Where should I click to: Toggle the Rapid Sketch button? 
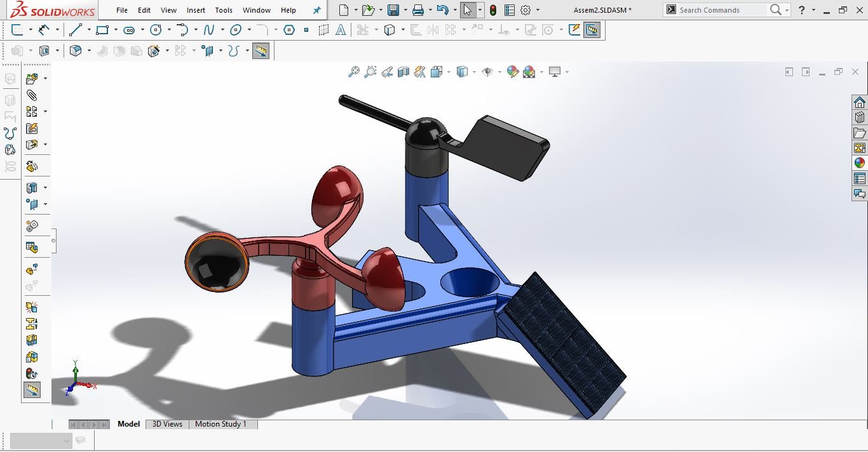(x=574, y=30)
